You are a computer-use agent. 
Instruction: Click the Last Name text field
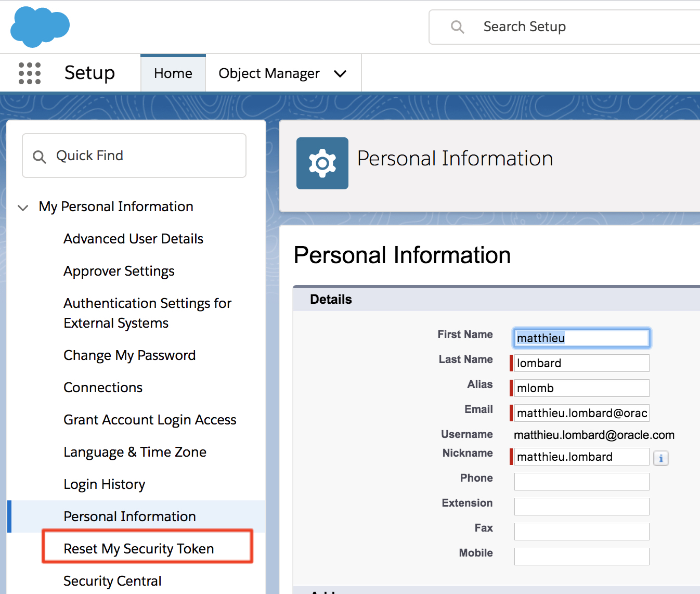pyautogui.click(x=581, y=363)
